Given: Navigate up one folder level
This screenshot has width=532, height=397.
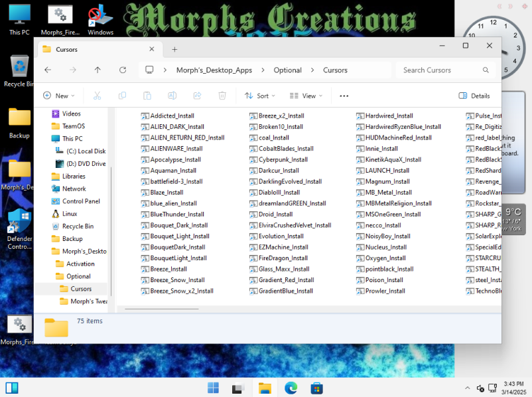Looking at the screenshot, I should click(x=98, y=70).
